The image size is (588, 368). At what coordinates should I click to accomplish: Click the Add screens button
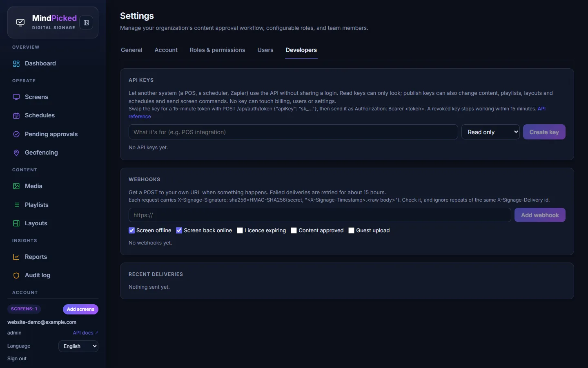tap(80, 309)
